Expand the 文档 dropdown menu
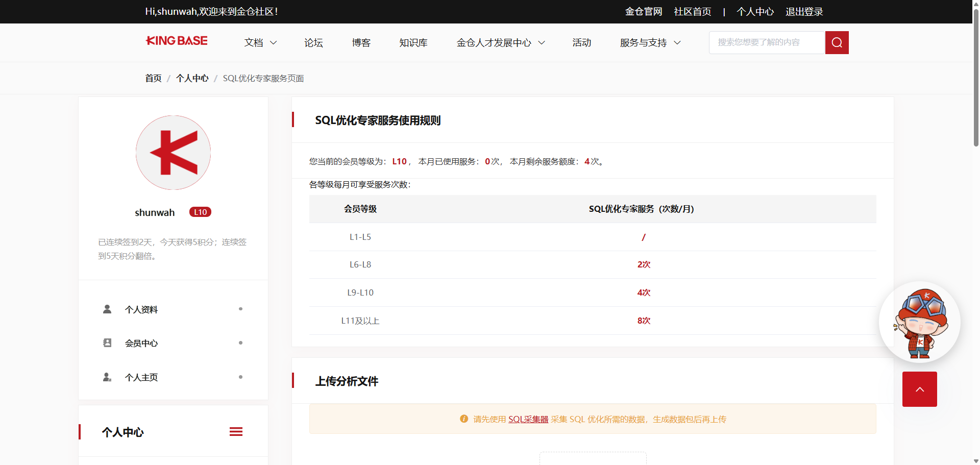The image size is (980, 465). click(x=260, y=43)
